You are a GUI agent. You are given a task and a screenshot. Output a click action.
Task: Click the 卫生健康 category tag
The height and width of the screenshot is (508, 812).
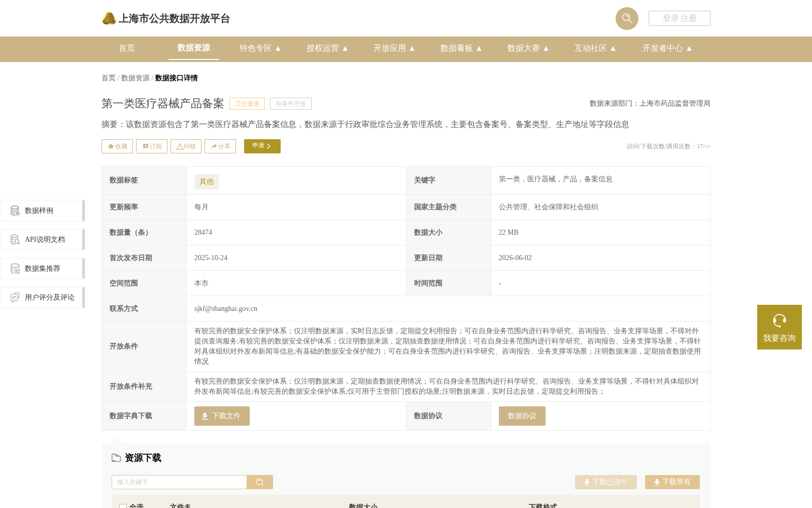click(247, 104)
